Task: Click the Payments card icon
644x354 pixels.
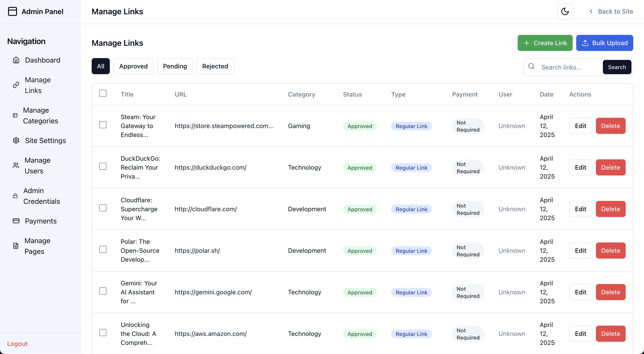Action: coord(16,221)
